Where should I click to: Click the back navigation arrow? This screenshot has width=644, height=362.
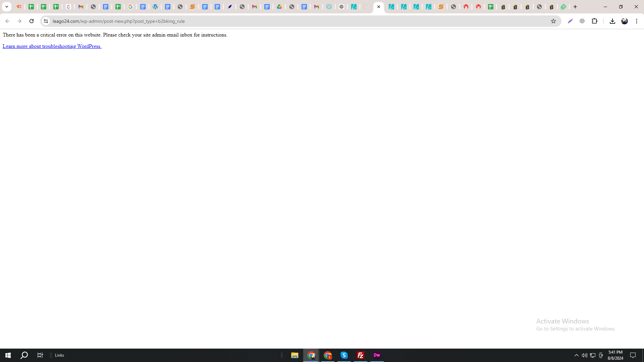coord(7,21)
